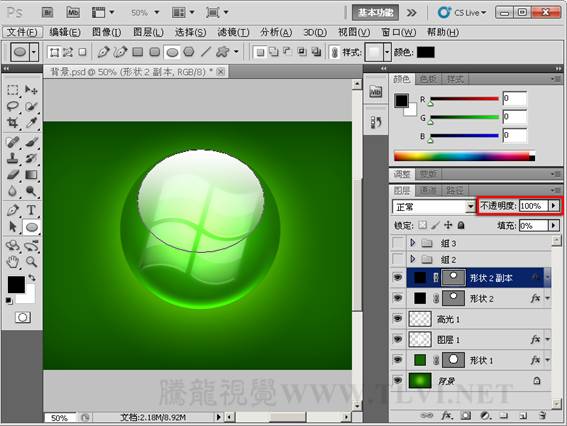Show the 组 3 group

[x=398, y=243]
